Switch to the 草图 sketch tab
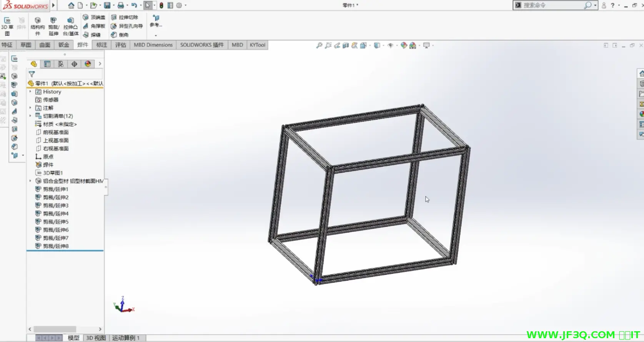 [x=26, y=45]
